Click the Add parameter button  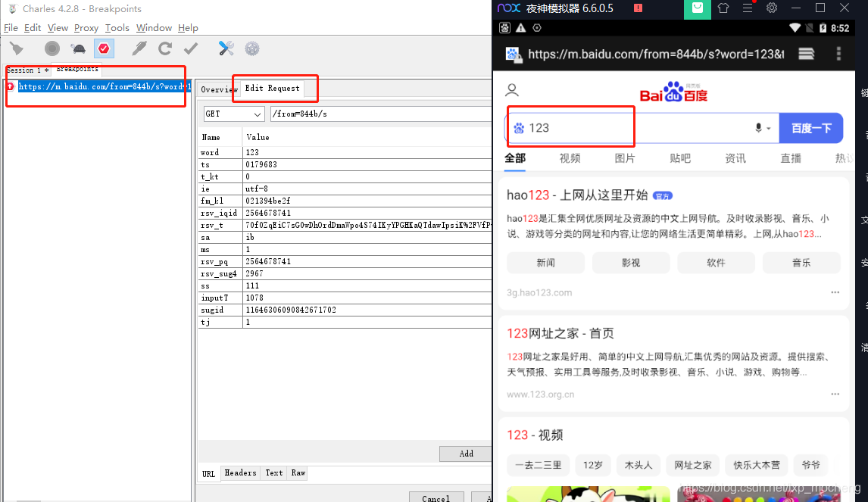pos(466,454)
